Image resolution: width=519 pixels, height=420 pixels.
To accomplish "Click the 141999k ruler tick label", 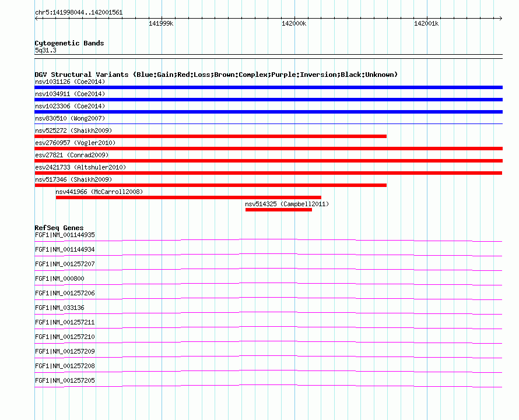I will point(161,23).
